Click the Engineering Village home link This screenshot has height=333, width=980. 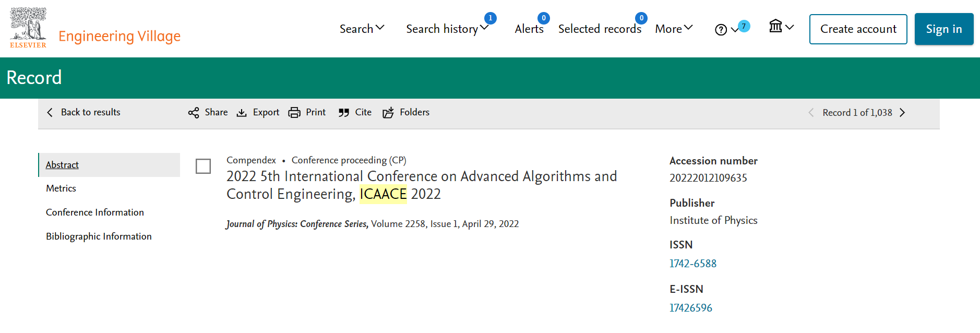click(x=119, y=36)
